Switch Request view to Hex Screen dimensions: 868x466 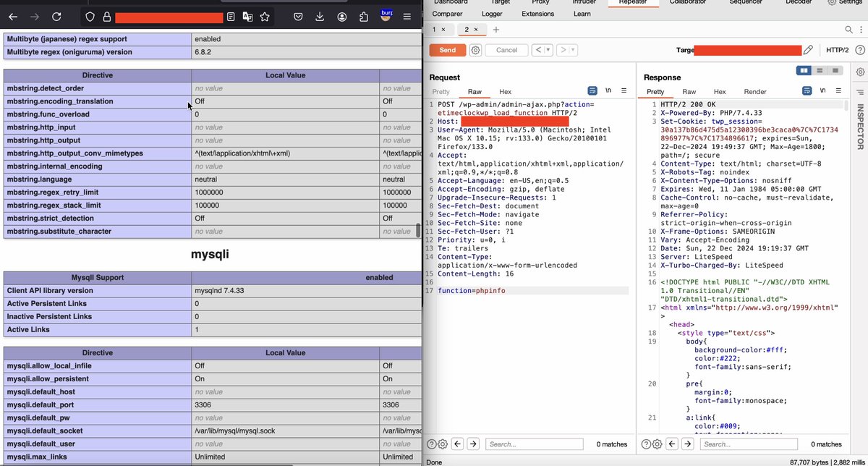click(x=505, y=92)
